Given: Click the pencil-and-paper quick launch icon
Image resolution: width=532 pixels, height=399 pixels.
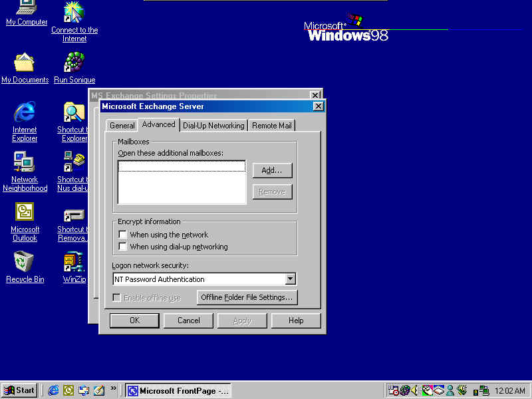Looking at the screenshot, I should (x=98, y=390).
